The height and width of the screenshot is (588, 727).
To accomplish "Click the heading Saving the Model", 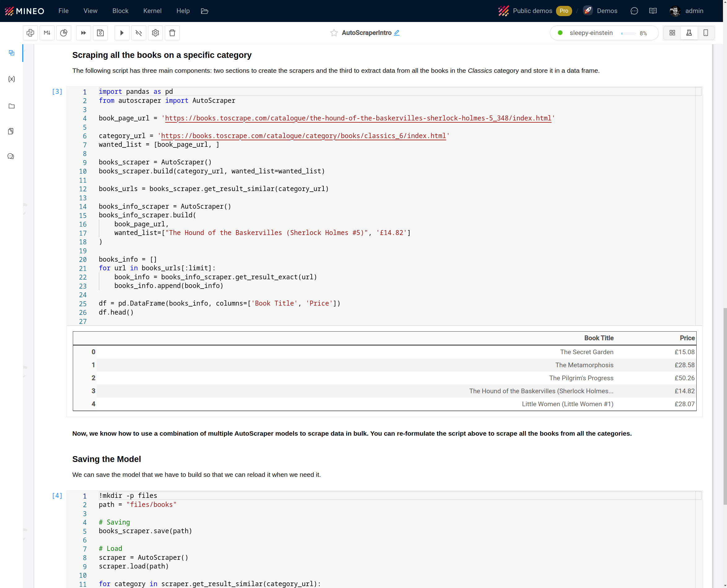I will [106, 459].
